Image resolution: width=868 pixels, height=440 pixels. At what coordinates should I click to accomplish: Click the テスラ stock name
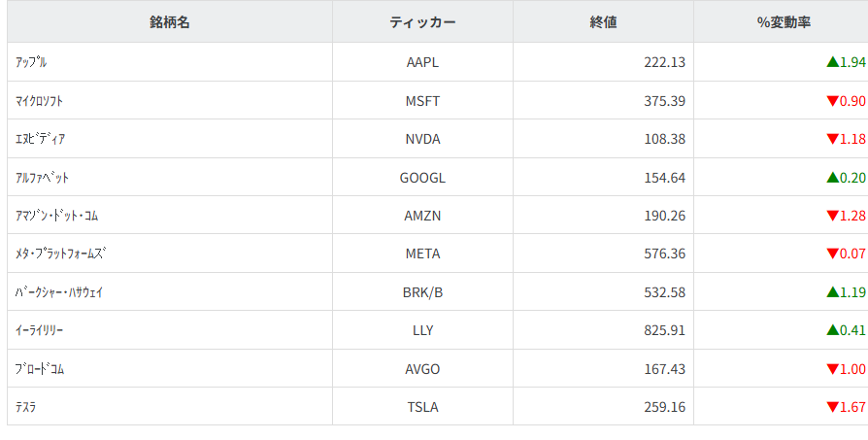(26, 407)
